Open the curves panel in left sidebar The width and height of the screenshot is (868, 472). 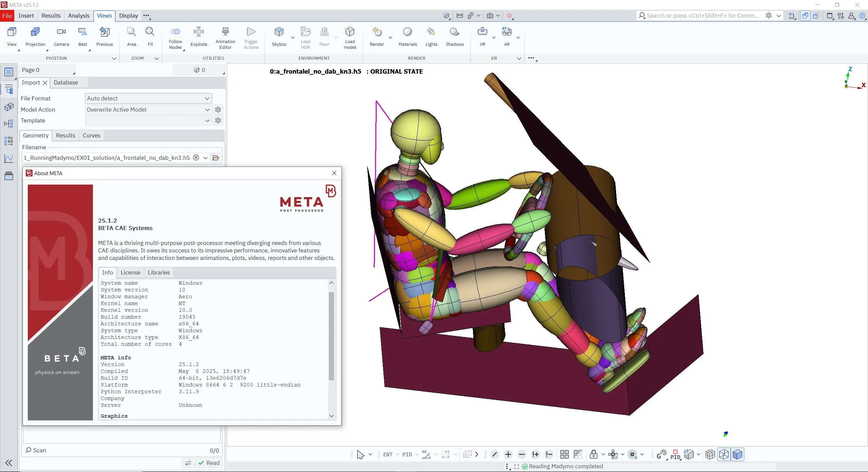(x=9, y=158)
